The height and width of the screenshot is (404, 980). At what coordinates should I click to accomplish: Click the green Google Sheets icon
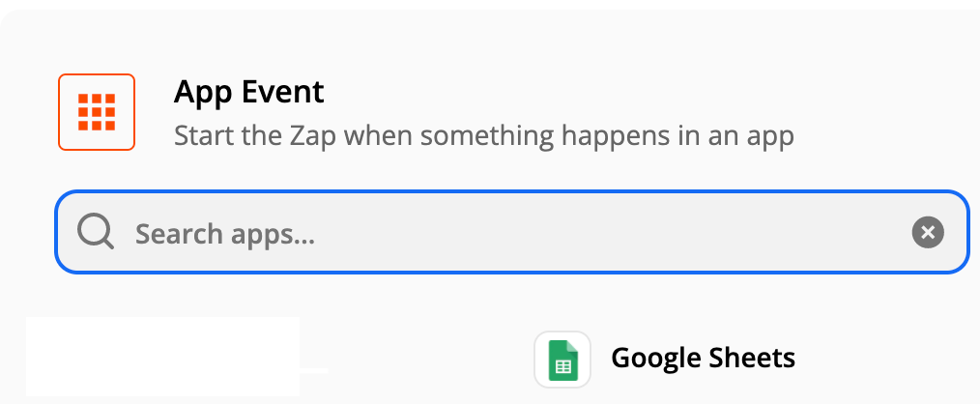562,360
